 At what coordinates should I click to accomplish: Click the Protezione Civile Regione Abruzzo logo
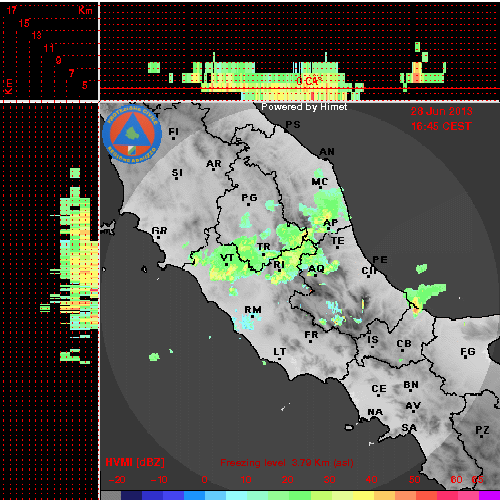pyautogui.click(x=132, y=134)
